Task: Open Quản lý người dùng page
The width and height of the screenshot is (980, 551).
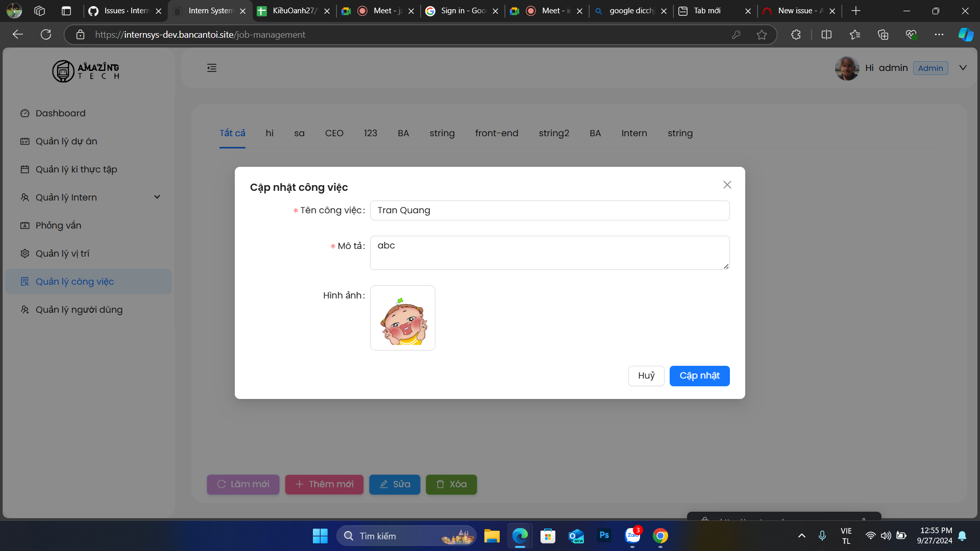Action: pyautogui.click(x=79, y=310)
